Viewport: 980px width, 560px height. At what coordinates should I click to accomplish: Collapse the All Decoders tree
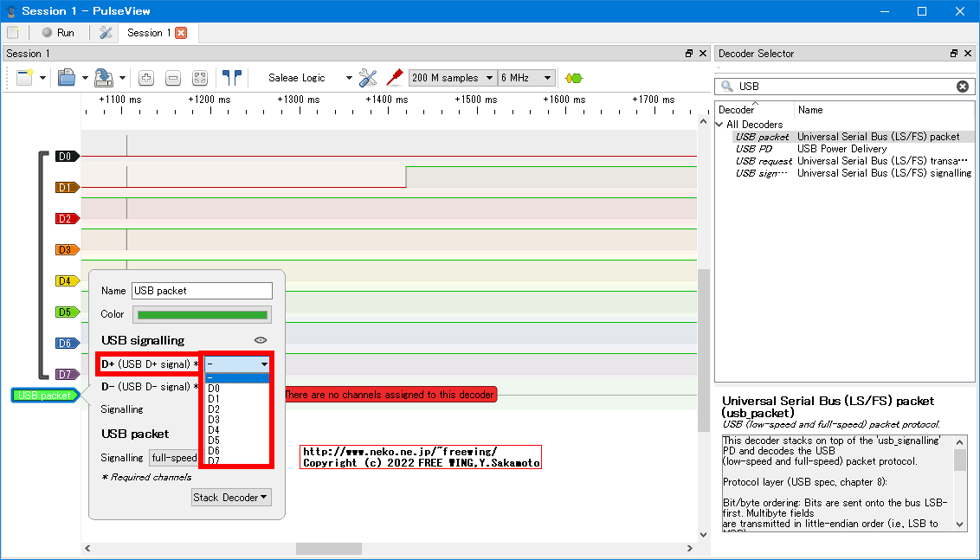(719, 124)
